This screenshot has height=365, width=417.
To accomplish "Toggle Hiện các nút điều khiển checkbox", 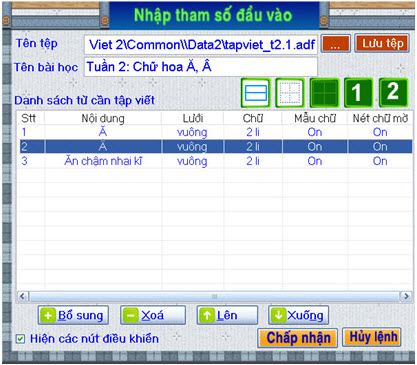I will (20, 339).
